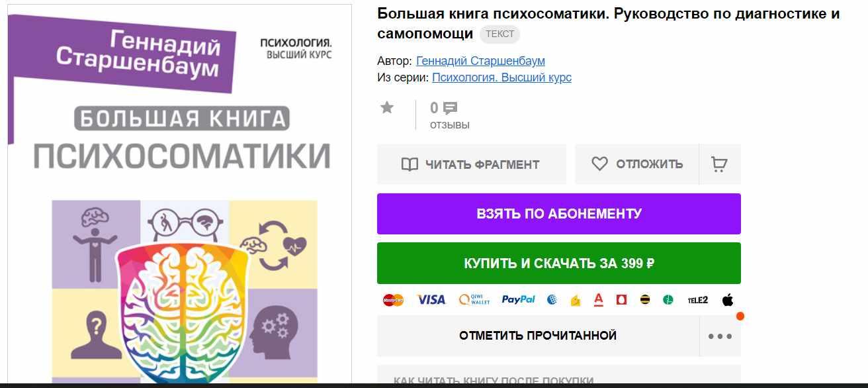This screenshot has width=868, height=388.
Task: Choose the QIWI Wallet payment icon
Action: pyautogui.click(x=474, y=300)
